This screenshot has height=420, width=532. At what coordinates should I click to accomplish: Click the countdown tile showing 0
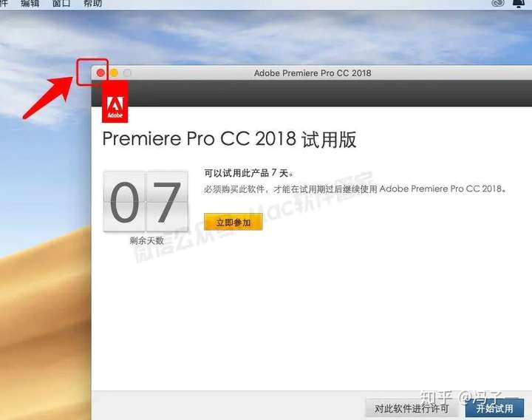tap(124, 202)
